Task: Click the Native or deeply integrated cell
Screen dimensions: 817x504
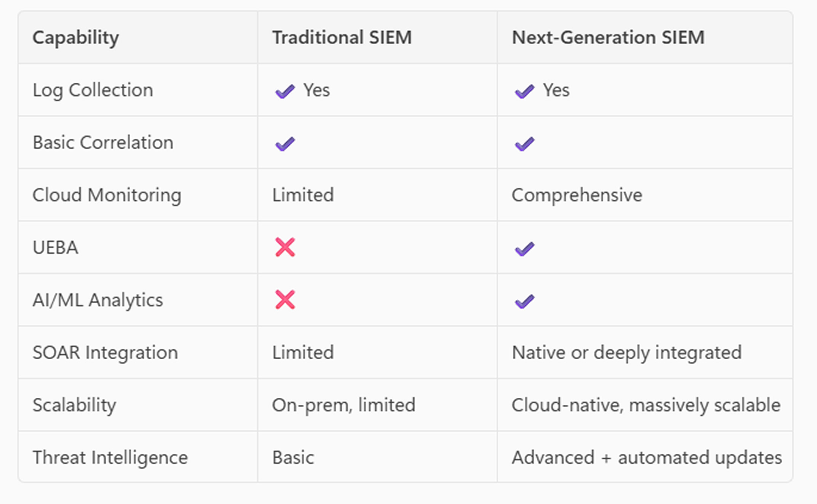Action: [x=627, y=352]
